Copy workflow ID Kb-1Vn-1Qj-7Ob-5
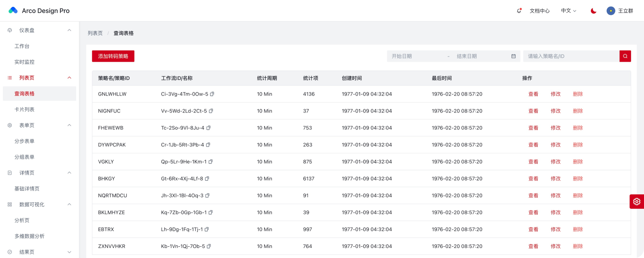644x258 pixels. 209,246
